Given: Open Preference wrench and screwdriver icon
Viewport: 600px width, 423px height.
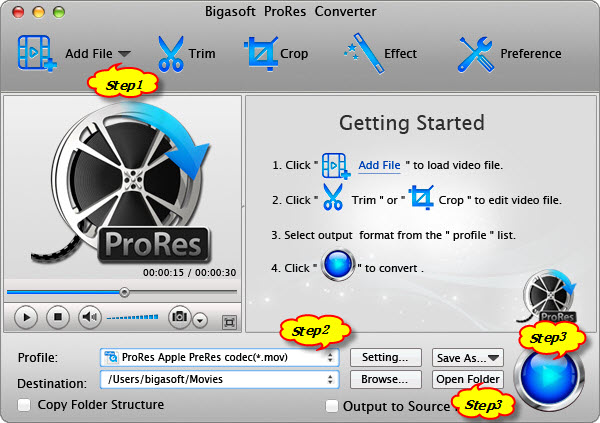Looking at the screenshot, I should click(476, 54).
